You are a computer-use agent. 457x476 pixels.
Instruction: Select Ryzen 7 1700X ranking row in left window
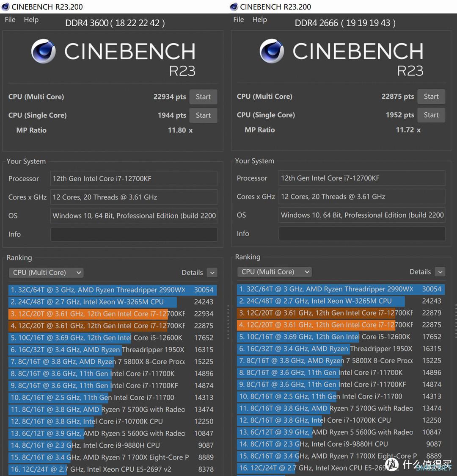click(x=113, y=457)
